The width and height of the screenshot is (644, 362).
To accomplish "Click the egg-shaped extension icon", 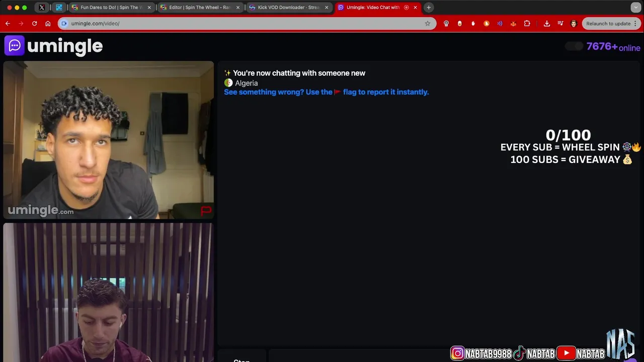I will (459, 24).
